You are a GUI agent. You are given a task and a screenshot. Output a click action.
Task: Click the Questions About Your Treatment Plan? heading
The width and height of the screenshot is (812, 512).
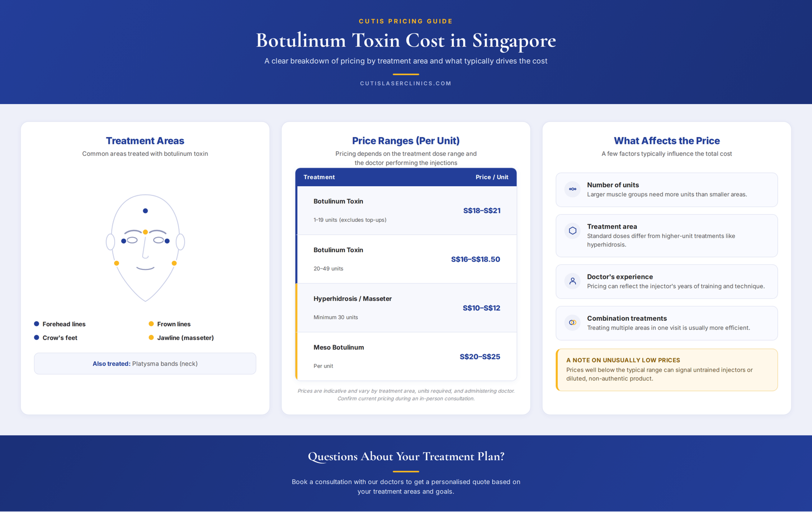pos(406,457)
